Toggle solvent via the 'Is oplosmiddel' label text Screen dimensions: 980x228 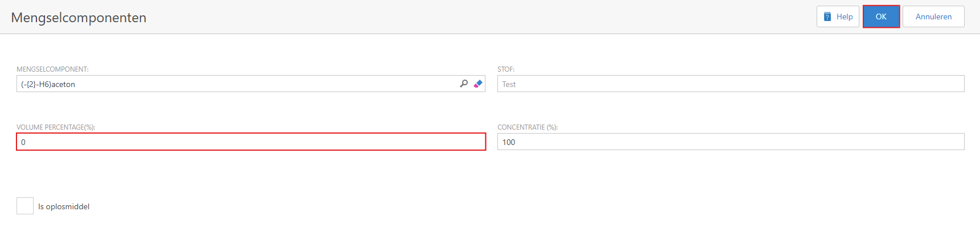tap(64, 206)
